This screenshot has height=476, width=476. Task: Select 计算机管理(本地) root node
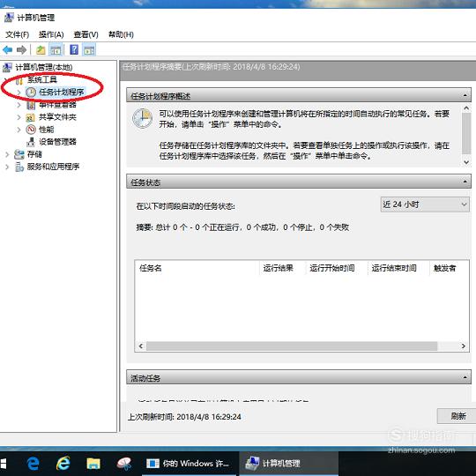(x=44, y=67)
